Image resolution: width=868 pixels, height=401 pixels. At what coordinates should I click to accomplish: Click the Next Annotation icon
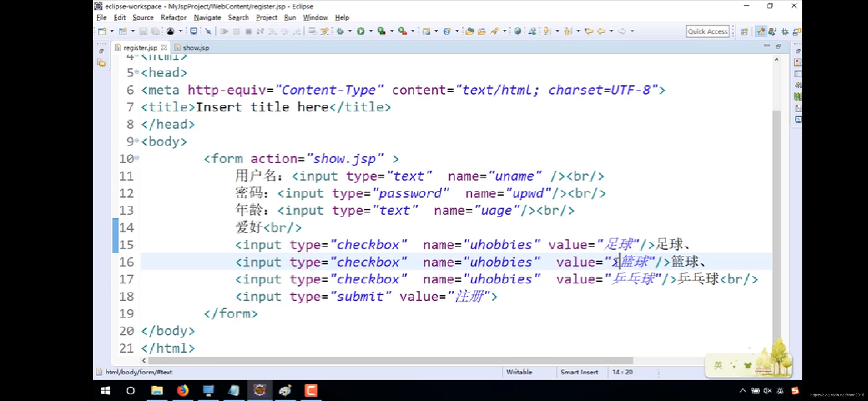click(x=547, y=32)
